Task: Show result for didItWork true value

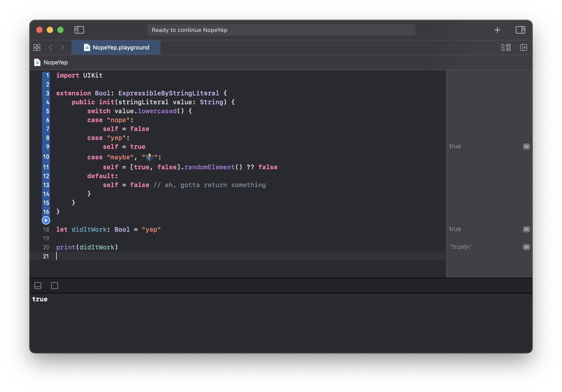Action: click(526, 229)
